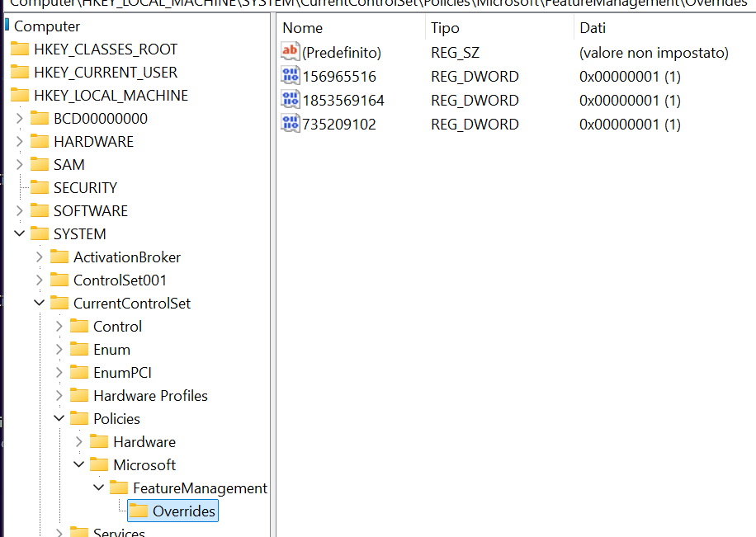Viewport: 756px width, 537px height.
Task: Click the DWORD icon beside 735209102
Action: [x=291, y=124]
